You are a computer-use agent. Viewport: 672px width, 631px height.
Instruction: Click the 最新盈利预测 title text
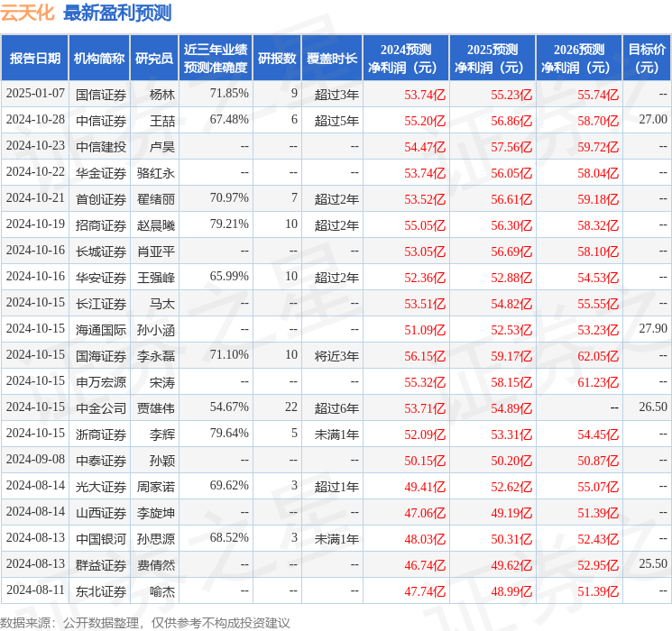pos(117,13)
